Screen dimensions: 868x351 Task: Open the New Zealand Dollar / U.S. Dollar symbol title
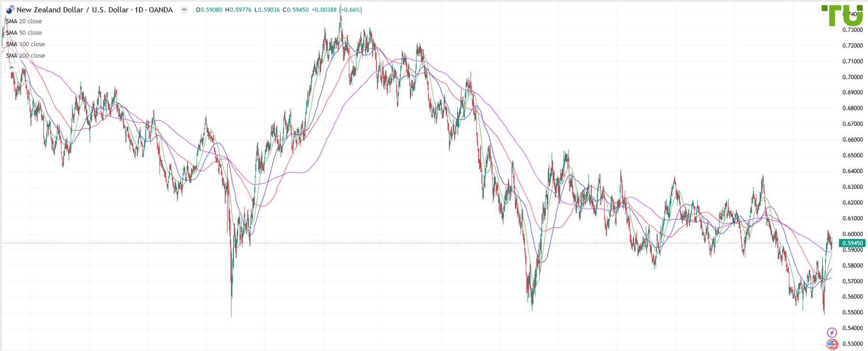tap(95, 10)
